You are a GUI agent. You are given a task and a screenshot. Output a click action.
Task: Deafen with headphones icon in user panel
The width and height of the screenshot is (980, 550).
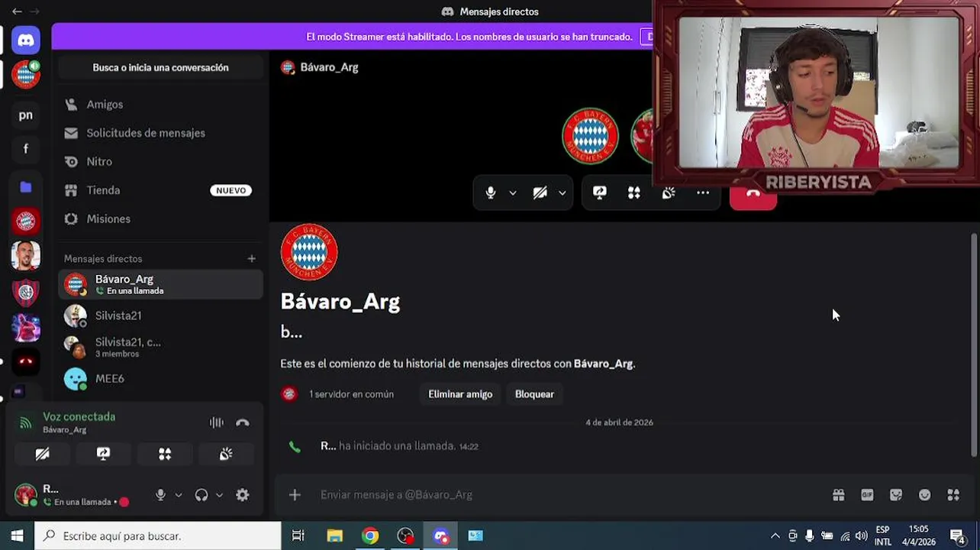201,495
